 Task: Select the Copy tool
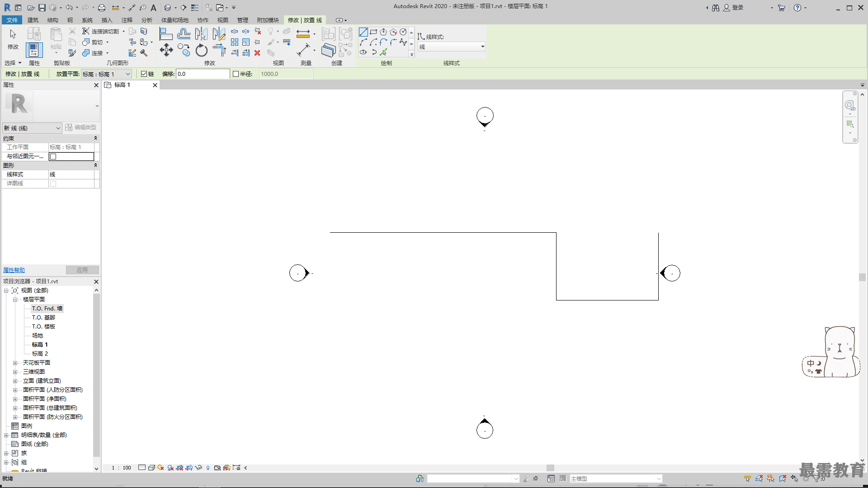point(184,50)
